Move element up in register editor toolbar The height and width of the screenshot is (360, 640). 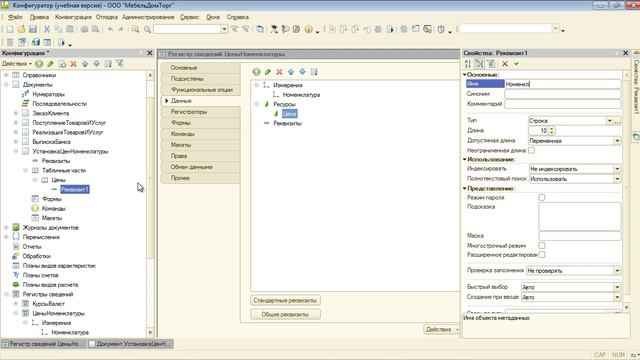pos(291,72)
